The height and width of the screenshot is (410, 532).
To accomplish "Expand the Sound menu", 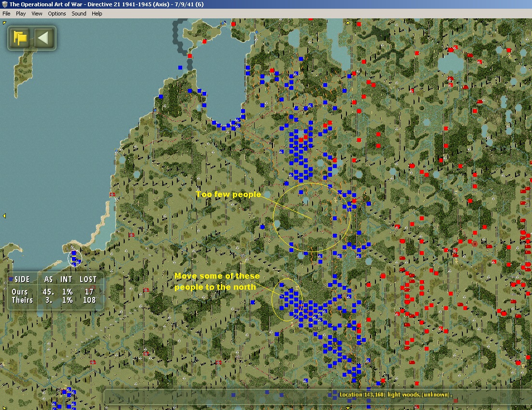I will click(x=79, y=14).
